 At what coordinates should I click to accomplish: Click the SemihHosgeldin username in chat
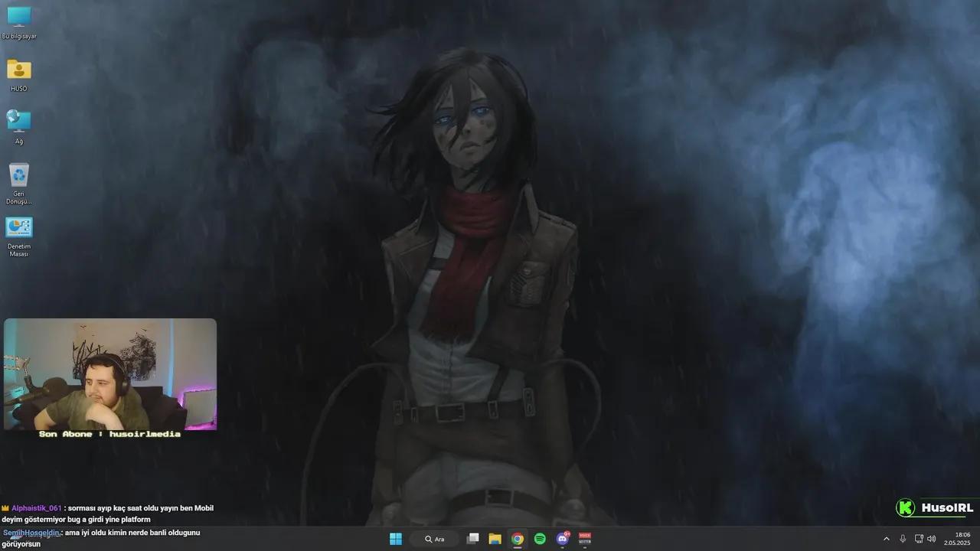(x=31, y=533)
